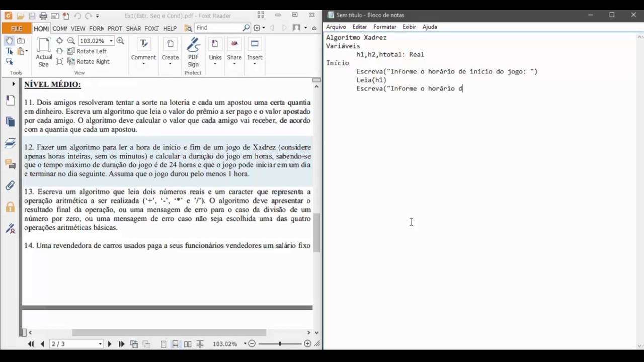644x362 pixels.
Task: Click the Save quick access icon
Action: pyautogui.click(x=32, y=16)
